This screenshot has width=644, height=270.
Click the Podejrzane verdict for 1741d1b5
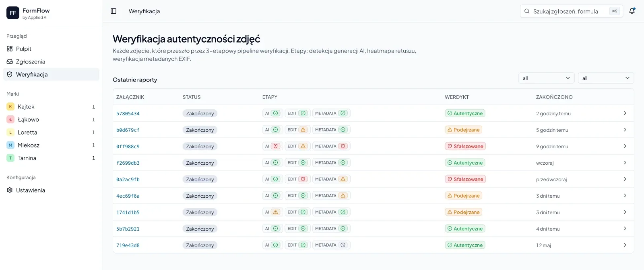(x=464, y=212)
